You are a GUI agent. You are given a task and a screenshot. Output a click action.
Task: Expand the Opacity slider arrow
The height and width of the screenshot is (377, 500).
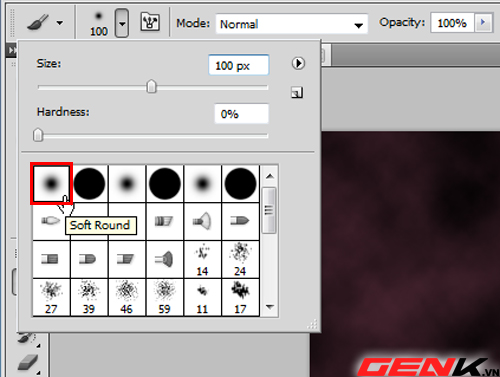coord(483,23)
